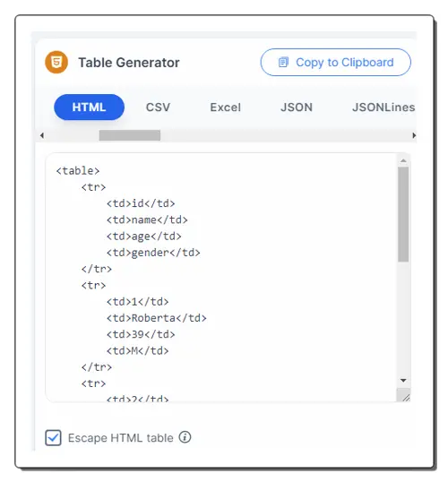Click the vertical code scrollbar thumb
This screenshot has width=448, height=482.
click(x=403, y=214)
